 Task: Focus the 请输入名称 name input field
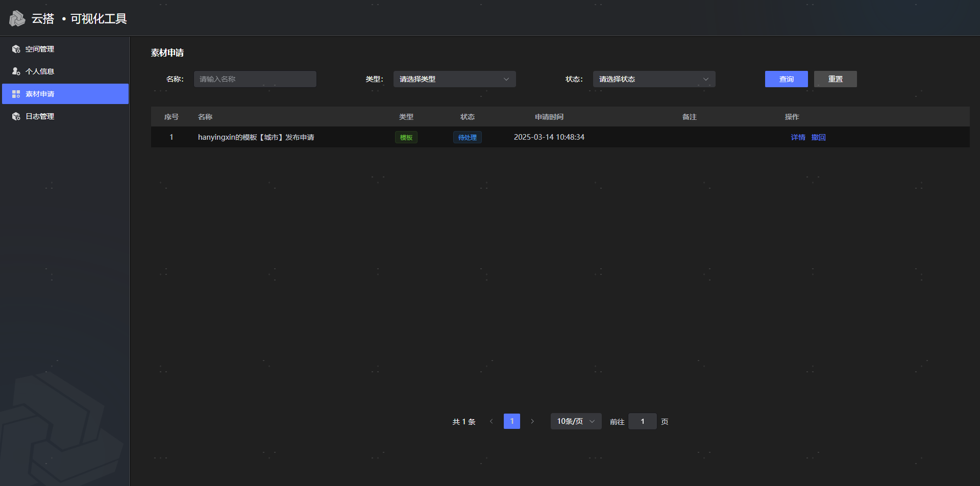pos(255,79)
